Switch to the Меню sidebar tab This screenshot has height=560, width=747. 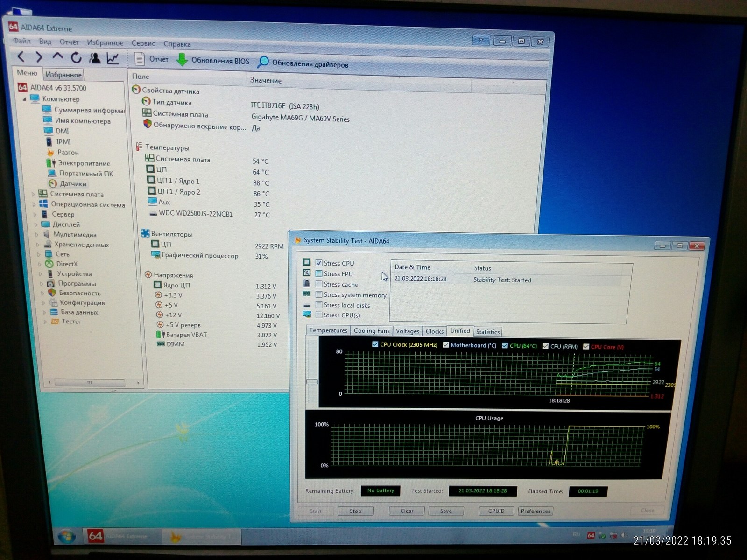pyautogui.click(x=27, y=73)
